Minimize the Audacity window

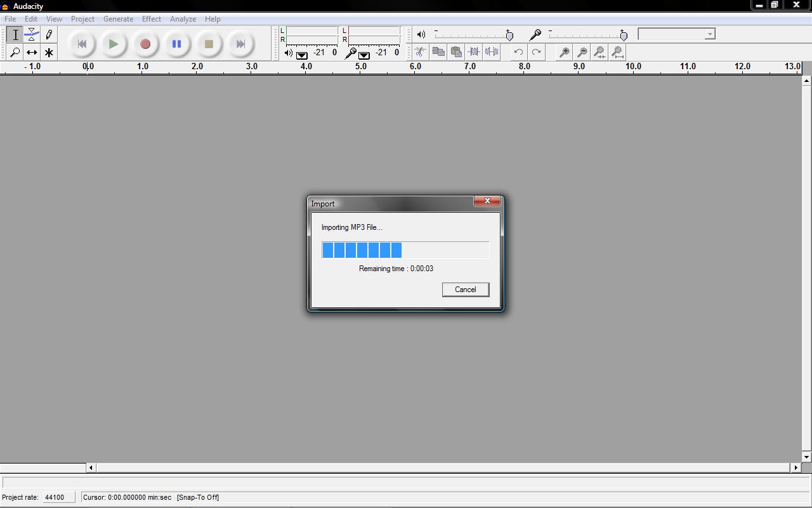tap(759, 5)
